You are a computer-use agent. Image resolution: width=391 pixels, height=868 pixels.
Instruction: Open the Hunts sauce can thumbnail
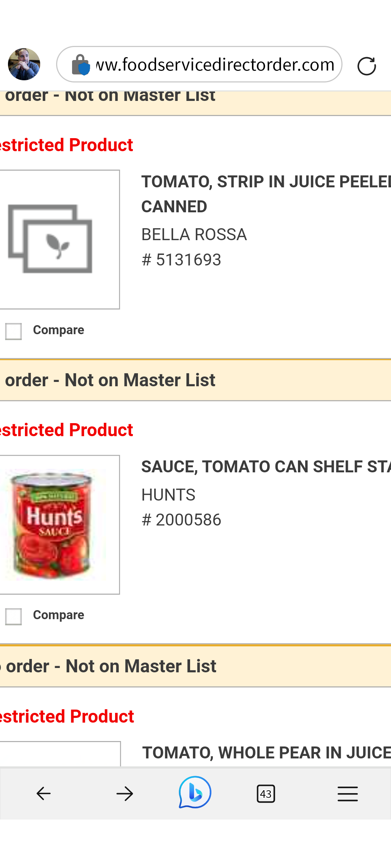59,524
